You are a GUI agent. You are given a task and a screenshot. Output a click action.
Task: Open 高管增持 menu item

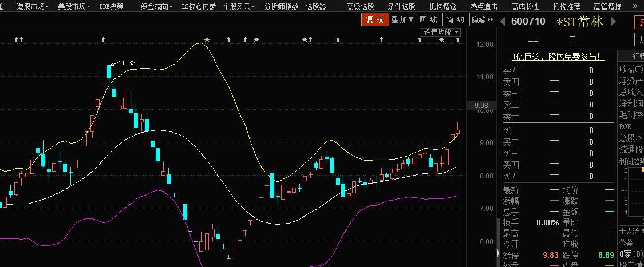click(607, 6)
